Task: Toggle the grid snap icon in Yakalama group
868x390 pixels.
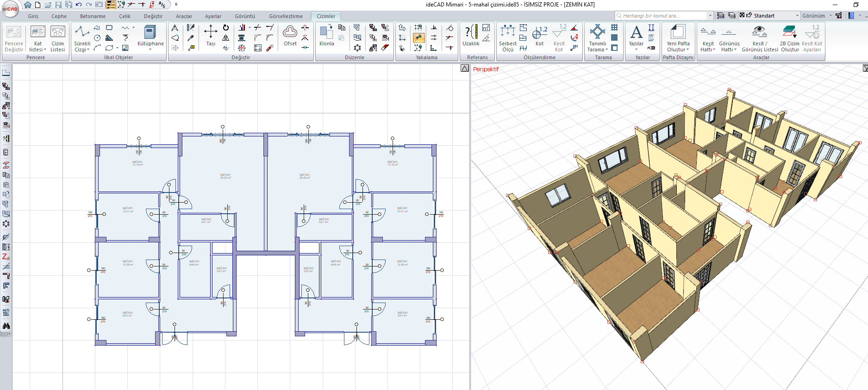Action: coord(418,28)
